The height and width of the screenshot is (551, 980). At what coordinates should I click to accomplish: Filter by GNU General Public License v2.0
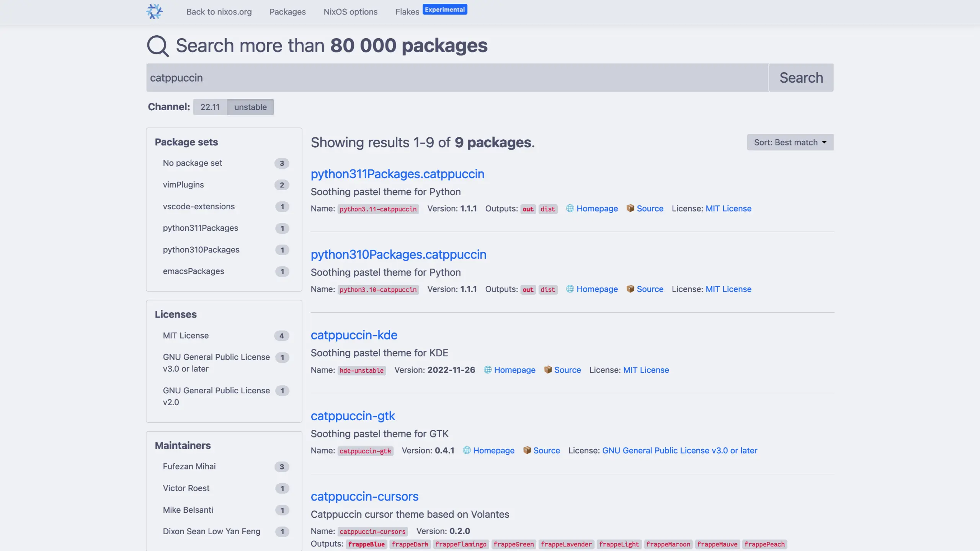coord(225,396)
